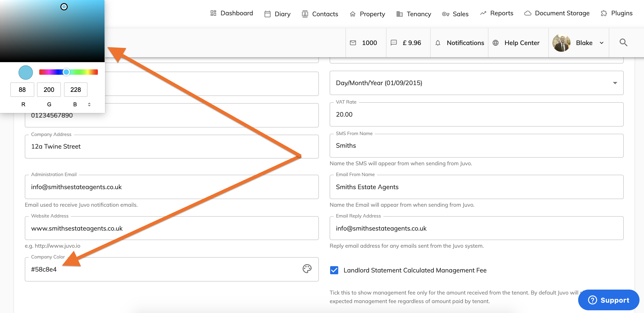This screenshot has width=644, height=313.
Task: Click the Blake profile avatar
Action: coord(561,43)
